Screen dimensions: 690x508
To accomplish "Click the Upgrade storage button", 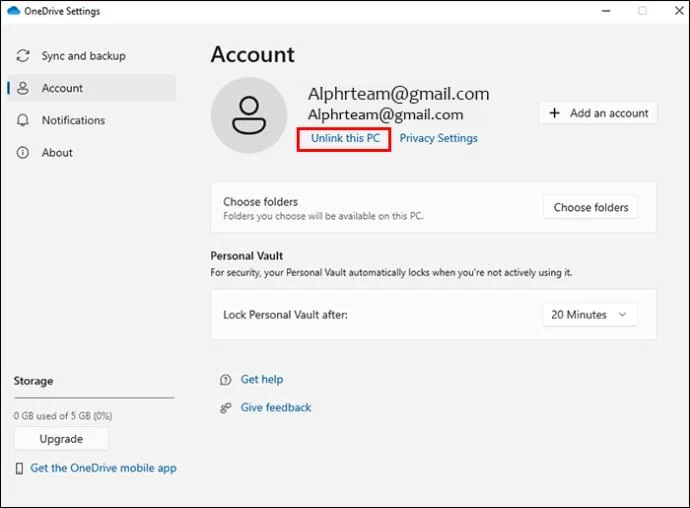I will click(x=61, y=439).
